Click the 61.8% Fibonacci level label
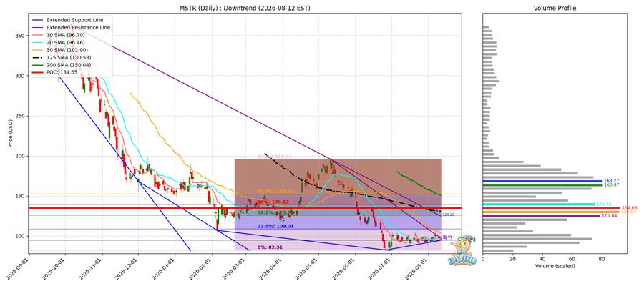Viewport: 644px width, 286px height. [x=275, y=191]
